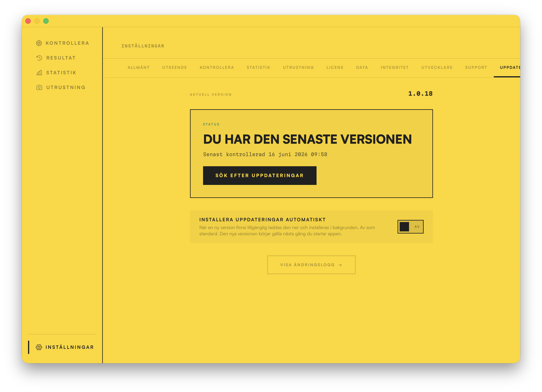Switch to the Allmänt tab

click(139, 67)
